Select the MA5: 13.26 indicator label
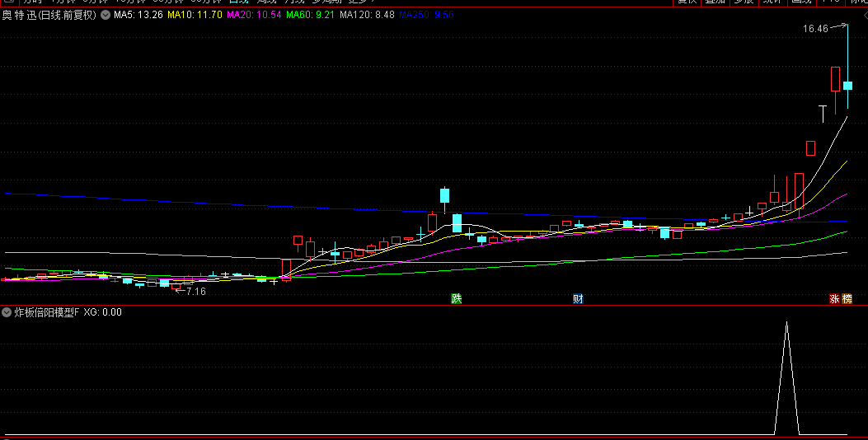This screenshot has width=868, height=440. [138, 15]
